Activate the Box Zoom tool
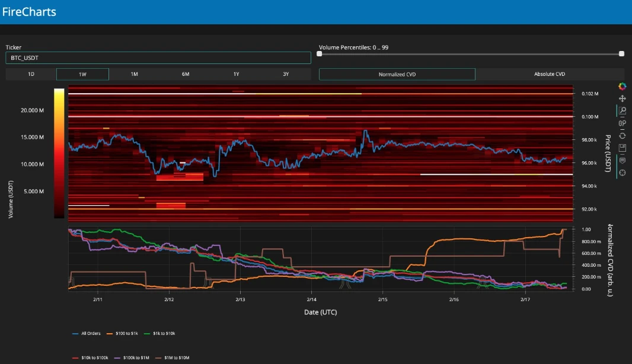 (623, 110)
